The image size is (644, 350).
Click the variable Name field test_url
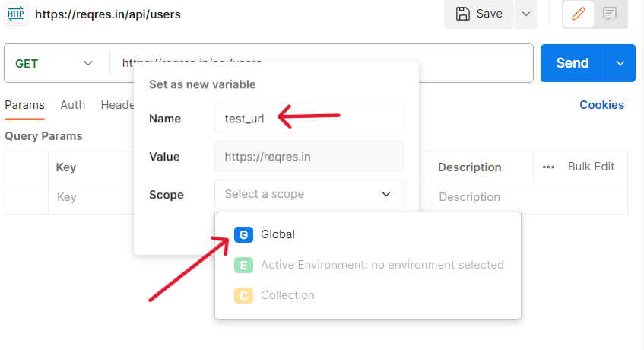click(309, 119)
